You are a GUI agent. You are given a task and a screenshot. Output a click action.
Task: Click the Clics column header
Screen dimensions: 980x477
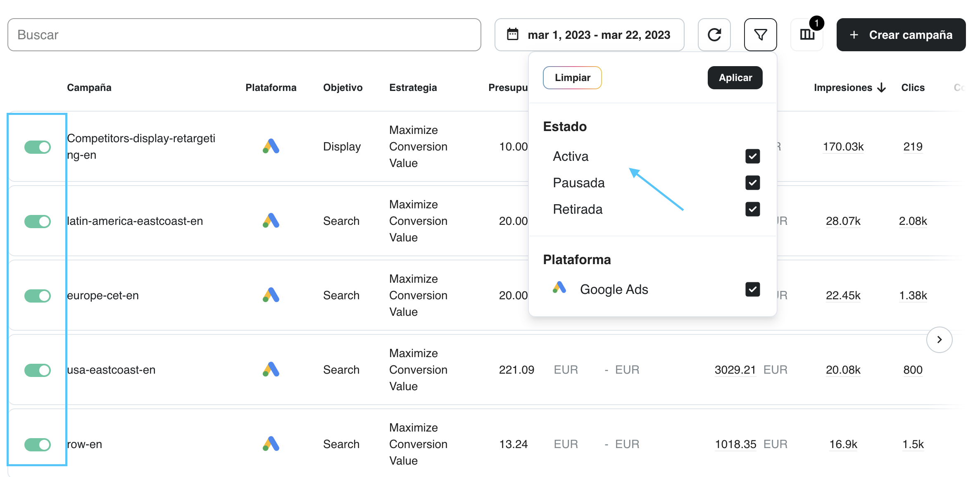tap(913, 88)
